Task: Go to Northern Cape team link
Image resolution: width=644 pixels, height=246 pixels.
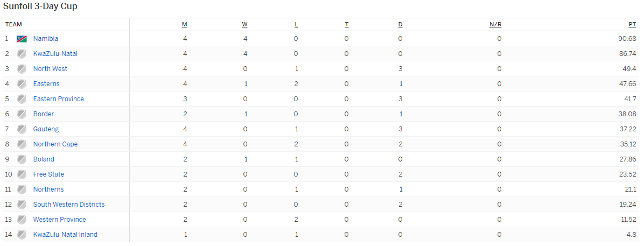Action: [55, 144]
